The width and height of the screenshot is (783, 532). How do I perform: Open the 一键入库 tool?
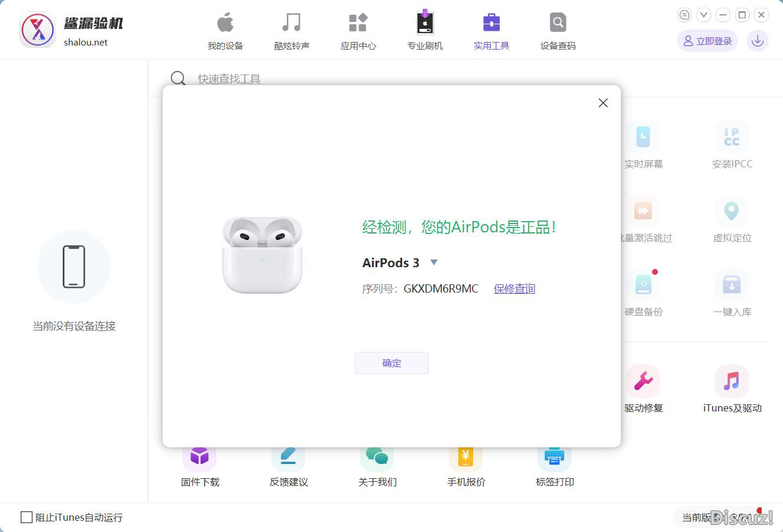(x=732, y=293)
